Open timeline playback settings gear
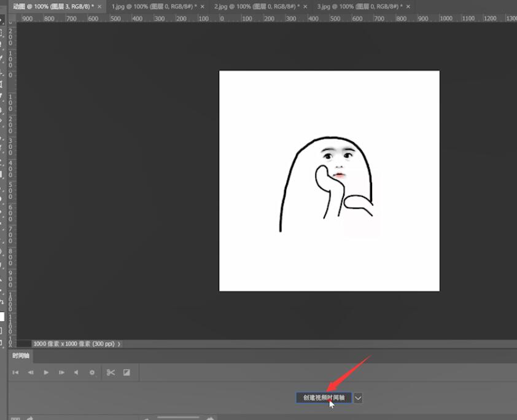Image resolution: width=517 pixels, height=420 pixels. coord(92,373)
